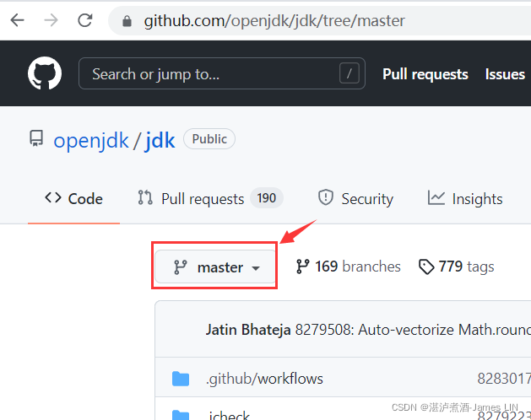Switch to the Code tab
This screenshot has height=420, width=531.
(73, 199)
